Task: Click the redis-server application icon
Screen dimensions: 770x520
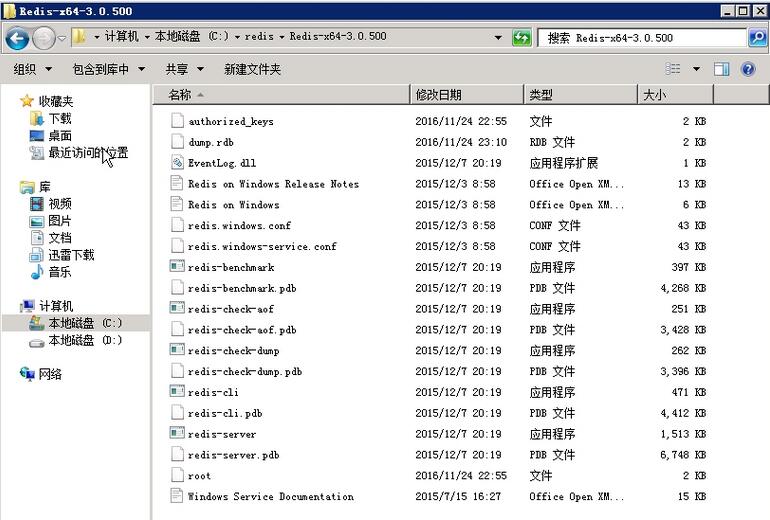Action: point(177,434)
